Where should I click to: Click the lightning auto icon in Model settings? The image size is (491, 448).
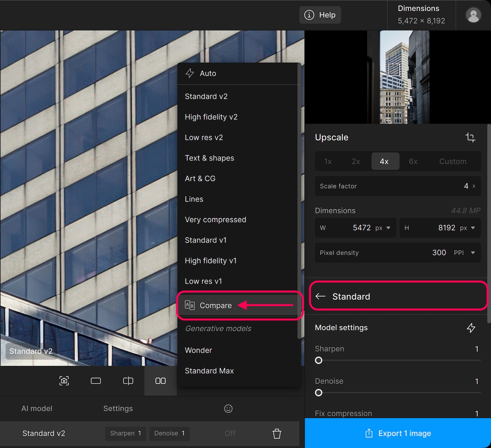coord(471,328)
